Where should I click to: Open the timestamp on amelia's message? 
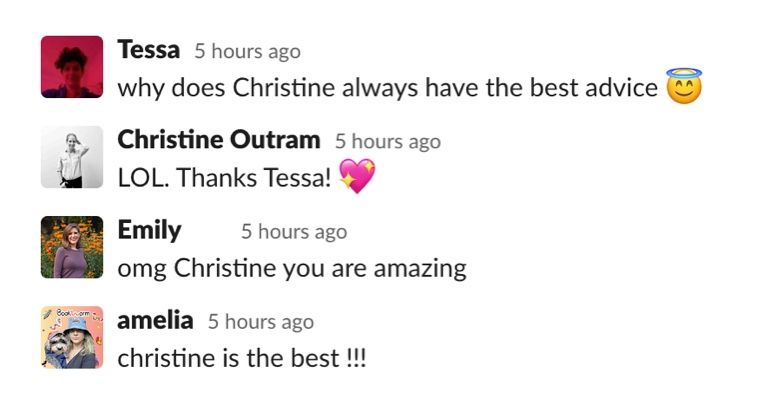tap(260, 322)
